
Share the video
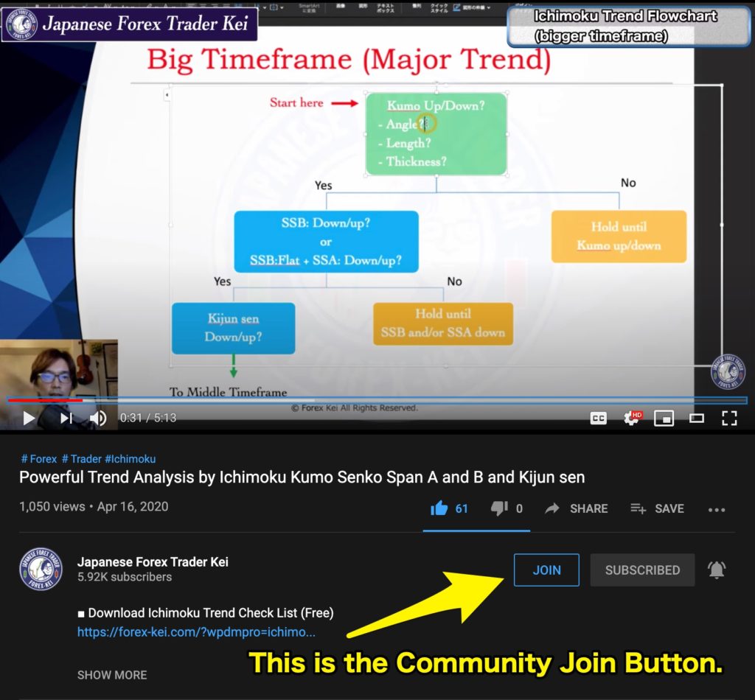point(576,508)
